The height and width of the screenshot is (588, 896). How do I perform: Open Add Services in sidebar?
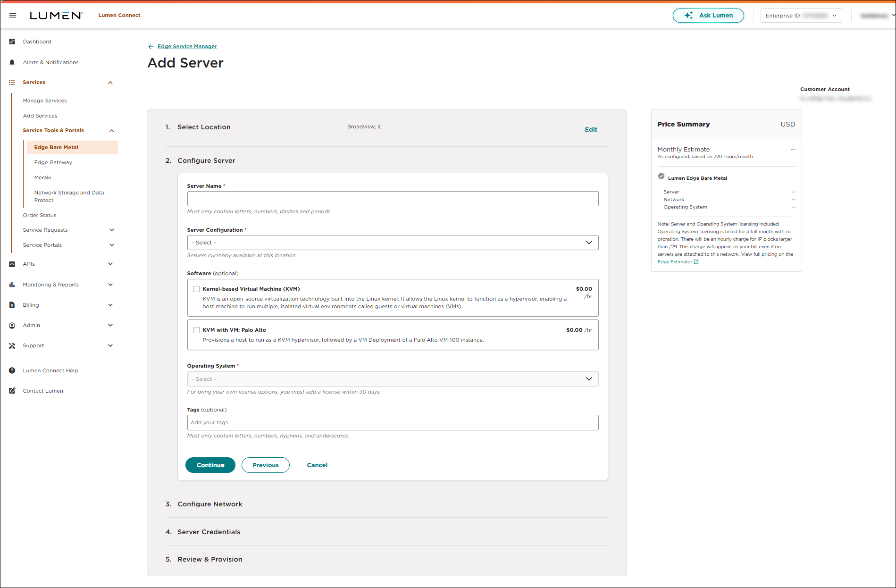coord(40,116)
